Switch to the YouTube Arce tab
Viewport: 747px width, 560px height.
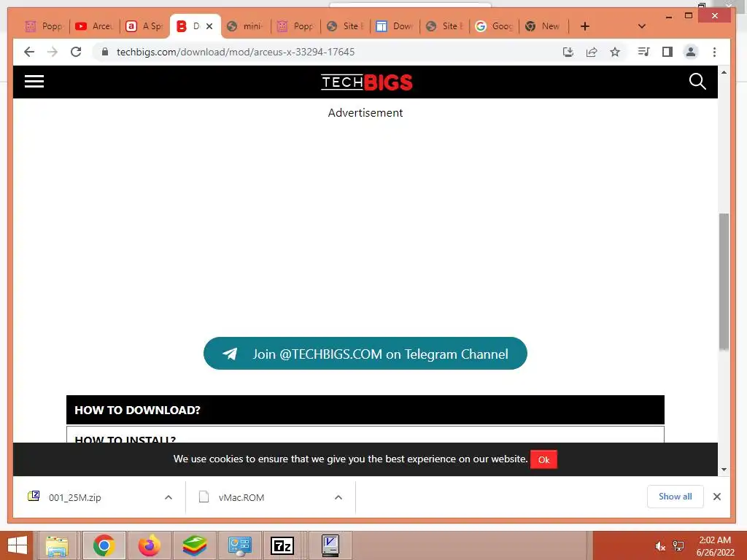click(94, 26)
